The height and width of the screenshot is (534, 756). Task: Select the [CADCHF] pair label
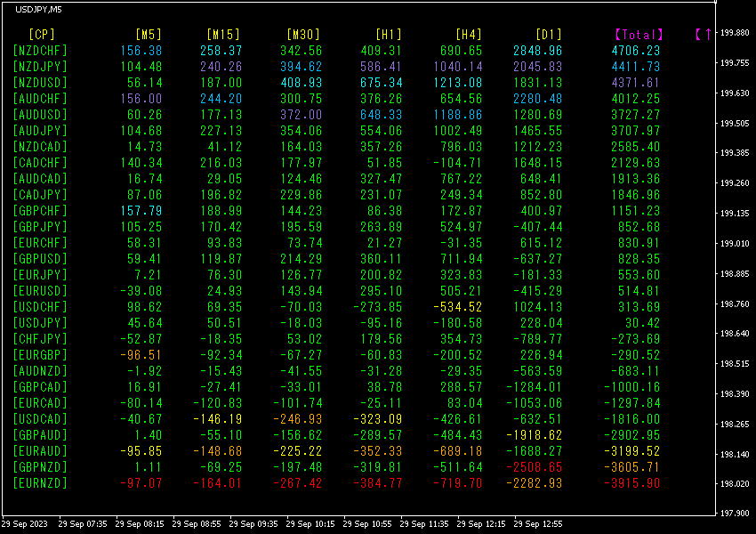click(40, 163)
